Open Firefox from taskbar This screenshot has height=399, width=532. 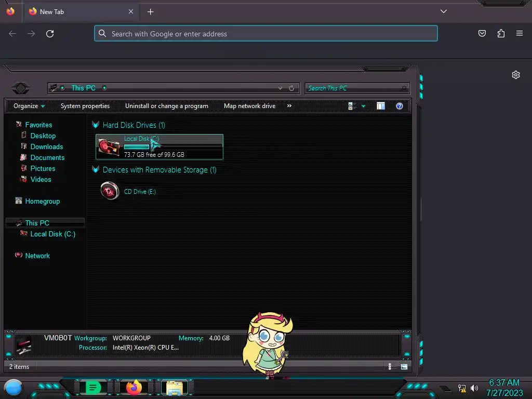click(134, 387)
